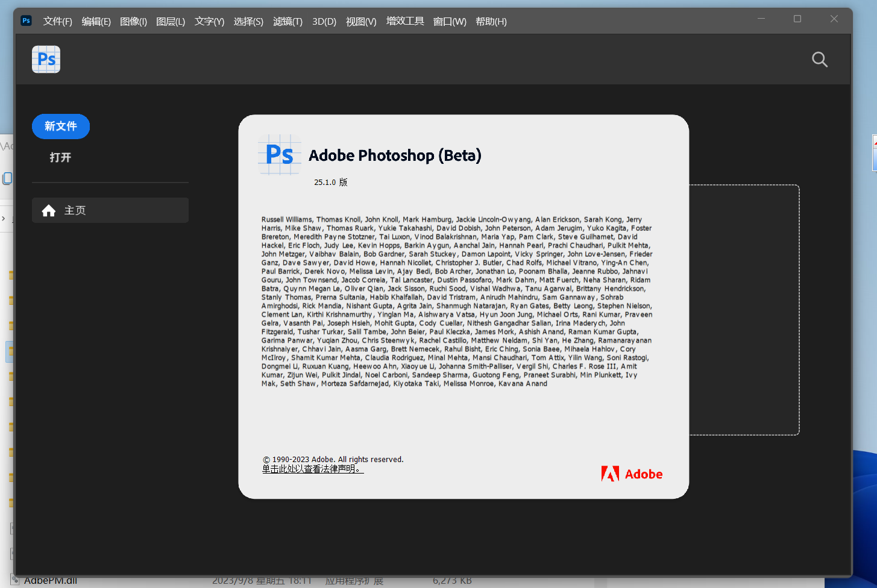
Task: Click the Adobe logo in About dialog
Action: coord(632,474)
